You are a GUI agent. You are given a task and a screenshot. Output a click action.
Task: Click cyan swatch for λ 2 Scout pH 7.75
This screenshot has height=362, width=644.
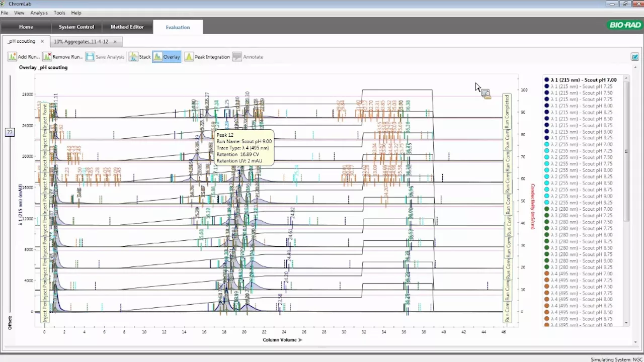pyautogui.click(x=547, y=164)
